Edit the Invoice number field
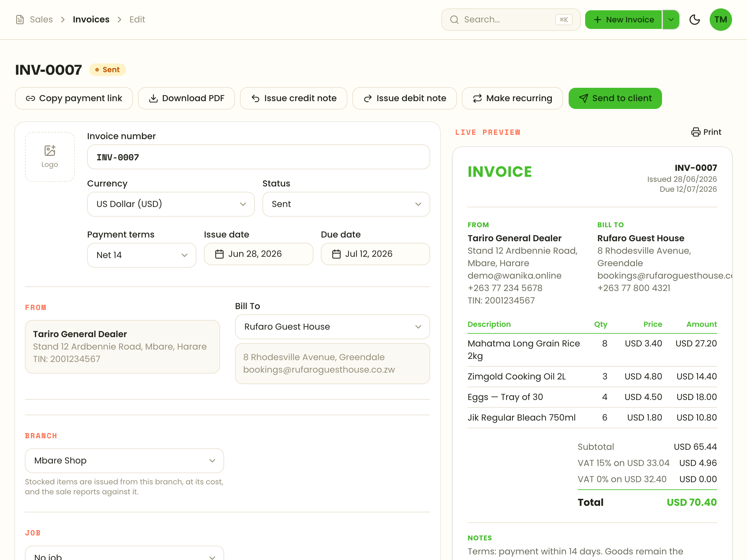Viewport: 747px width, 560px height. click(x=258, y=157)
